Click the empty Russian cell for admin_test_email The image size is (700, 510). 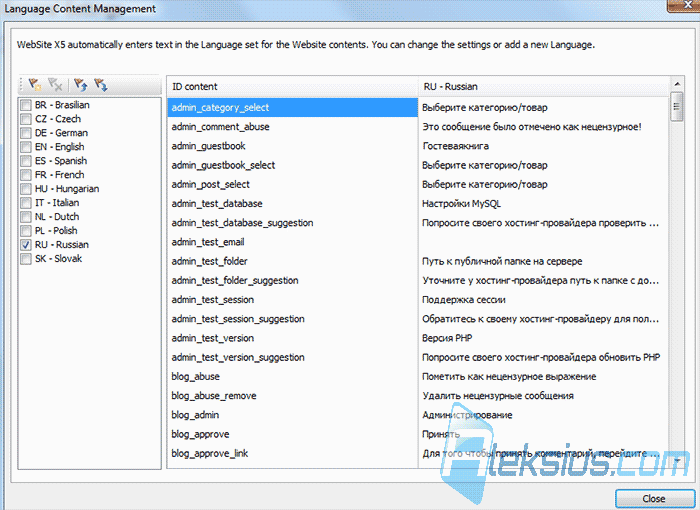pos(544,242)
